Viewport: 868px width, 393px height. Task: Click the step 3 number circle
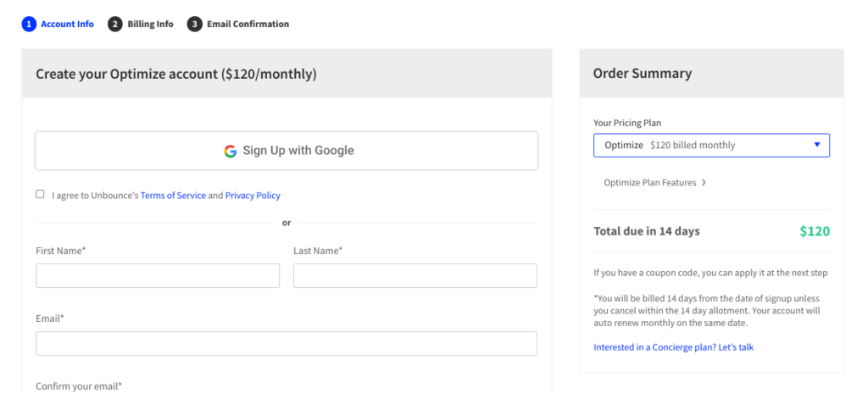[195, 25]
